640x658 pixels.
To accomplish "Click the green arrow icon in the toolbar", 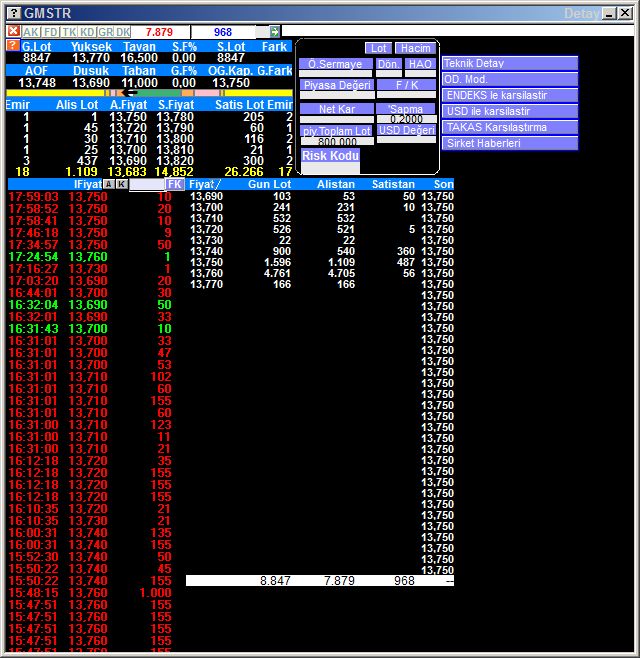I will click(x=275, y=32).
